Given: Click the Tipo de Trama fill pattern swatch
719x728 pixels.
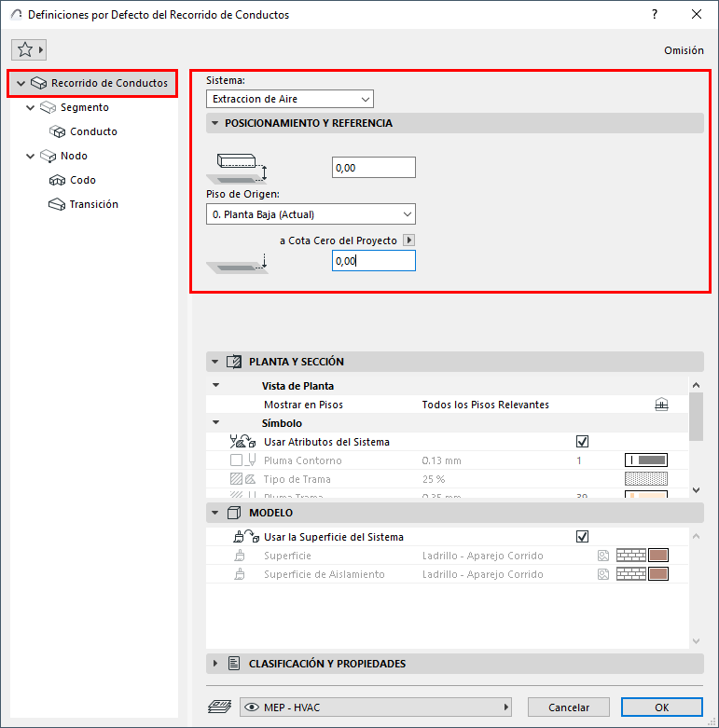Looking at the screenshot, I should coord(646,479).
